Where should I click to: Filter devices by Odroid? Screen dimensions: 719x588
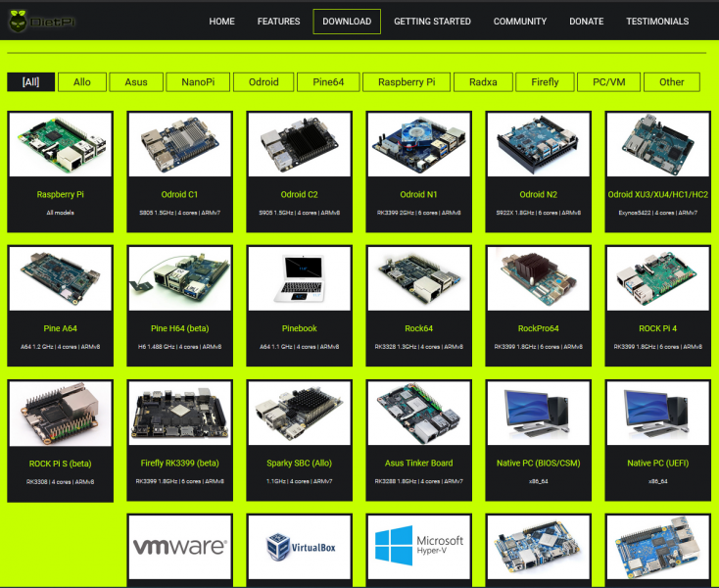(264, 82)
